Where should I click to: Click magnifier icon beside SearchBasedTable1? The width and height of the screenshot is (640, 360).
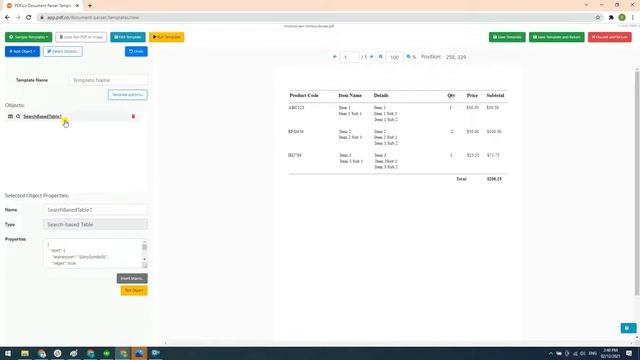click(18, 117)
